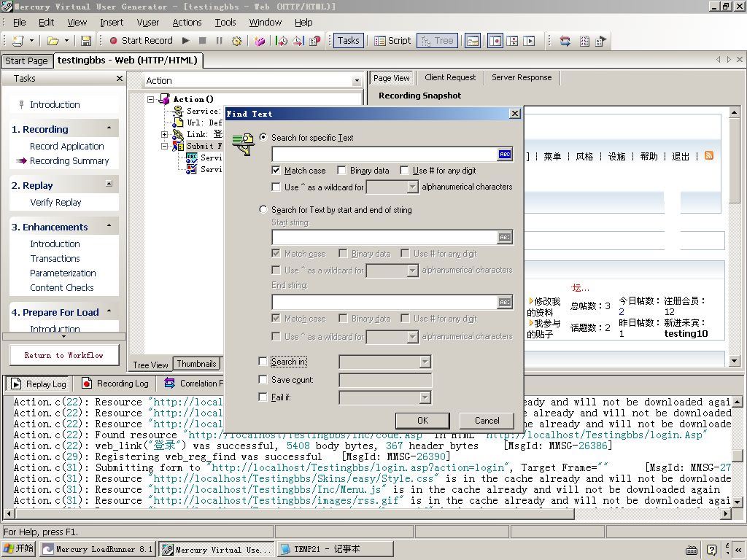Screen dimensions: 747x560
Task: Open the Tools menu
Action: click(225, 23)
